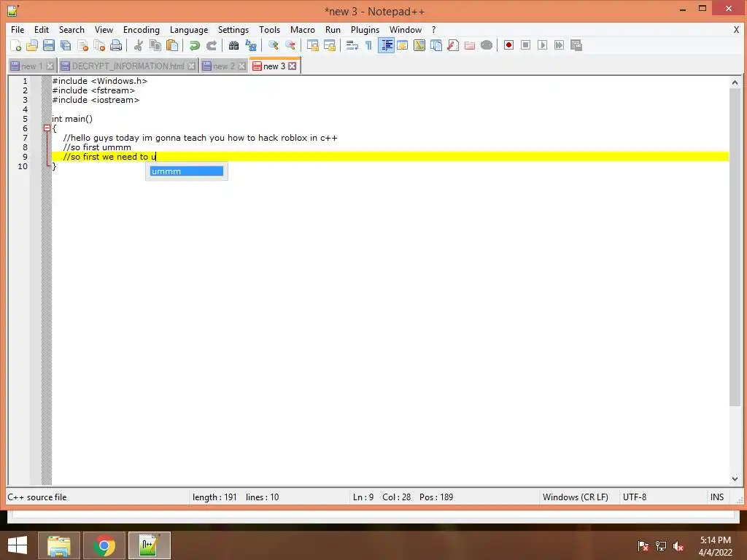Open the Macro menu

[x=303, y=29]
